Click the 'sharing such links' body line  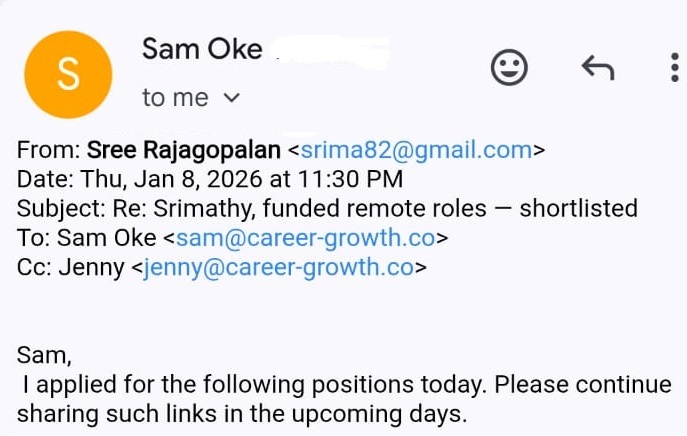click(240, 413)
